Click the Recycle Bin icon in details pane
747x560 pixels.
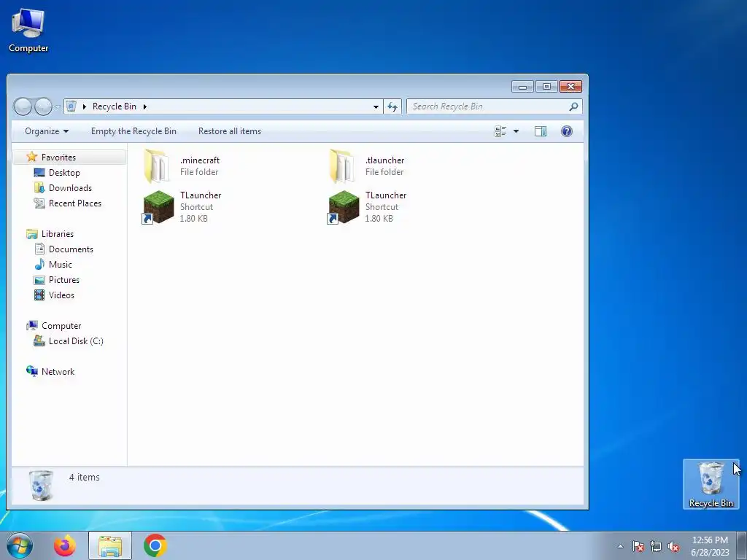41,485
